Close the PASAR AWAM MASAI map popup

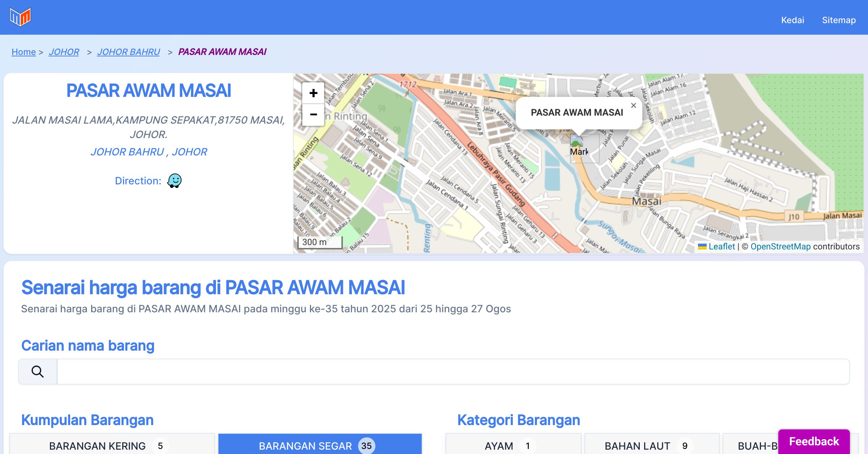point(633,106)
